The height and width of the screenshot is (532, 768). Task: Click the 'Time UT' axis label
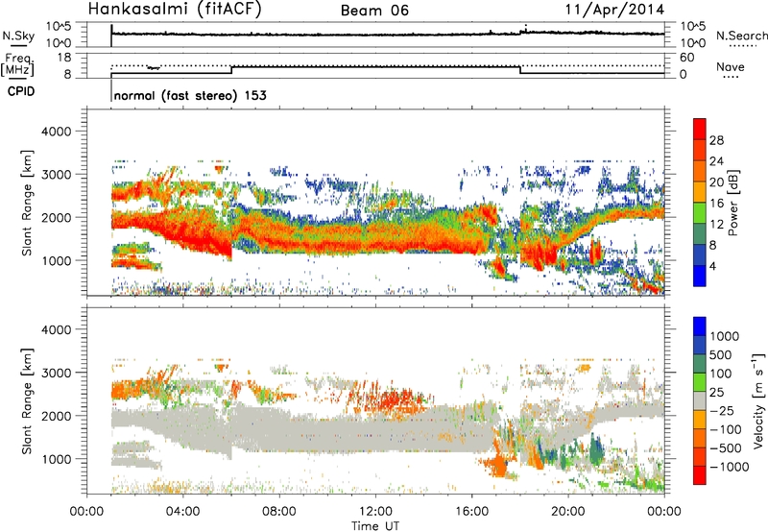(375, 525)
